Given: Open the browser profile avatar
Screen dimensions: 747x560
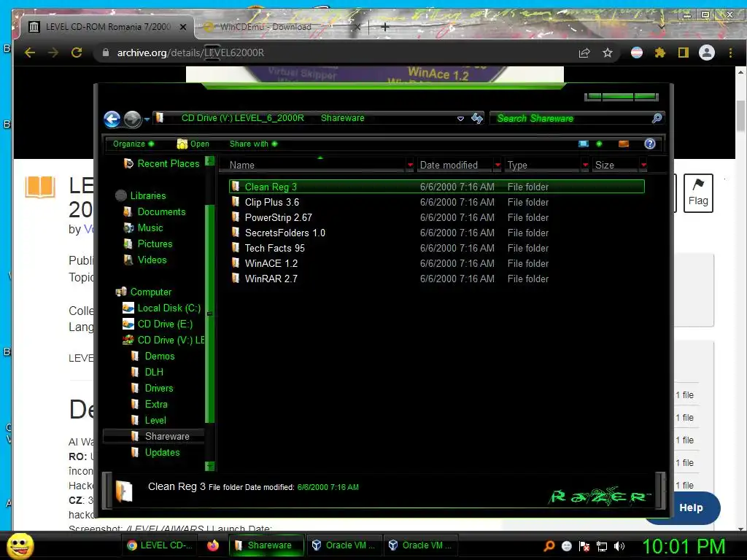Looking at the screenshot, I should (706, 52).
